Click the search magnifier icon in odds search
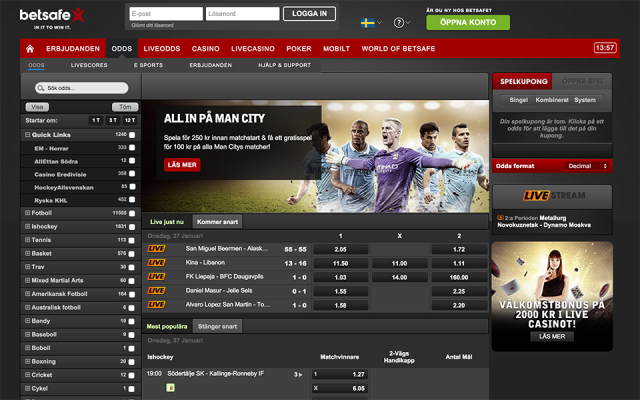 tap(40, 88)
